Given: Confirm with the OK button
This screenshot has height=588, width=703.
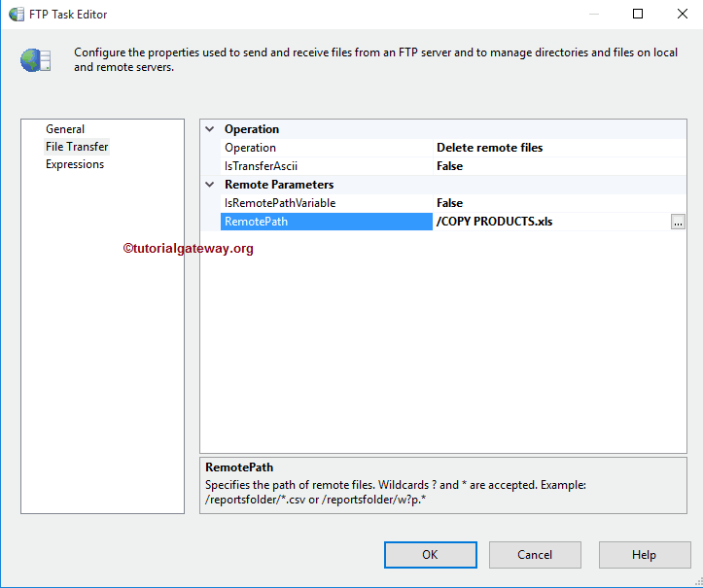Looking at the screenshot, I should [431, 555].
